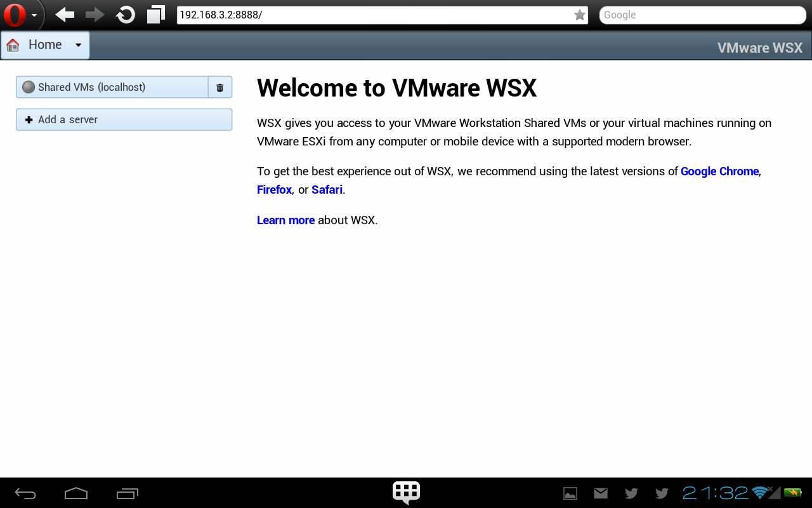Image resolution: width=812 pixels, height=508 pixels.
Task: Tap the Android home navigation button
Action: pos(76,493)
